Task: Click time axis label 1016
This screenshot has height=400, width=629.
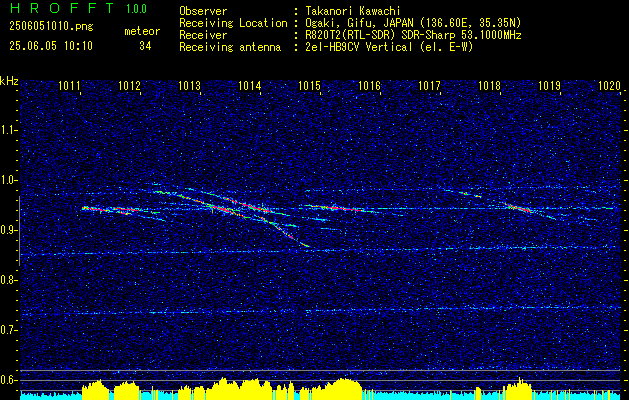Action: [x=369, y=85]
